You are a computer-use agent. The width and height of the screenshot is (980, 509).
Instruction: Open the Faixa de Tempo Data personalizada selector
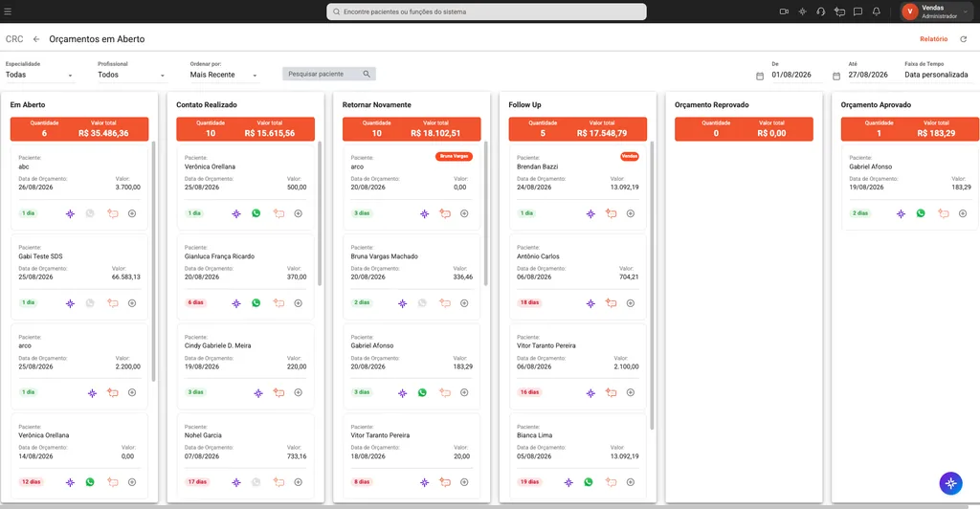tap(936, 75)
